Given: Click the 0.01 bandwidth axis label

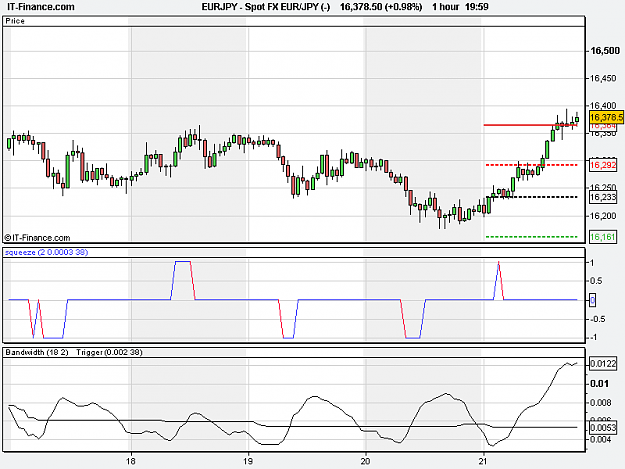Looking at the screenshot, I should [599, 384].
